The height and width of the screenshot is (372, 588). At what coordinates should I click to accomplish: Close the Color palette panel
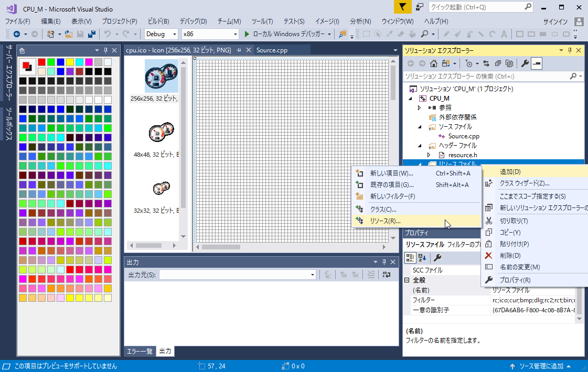(114, 50)
